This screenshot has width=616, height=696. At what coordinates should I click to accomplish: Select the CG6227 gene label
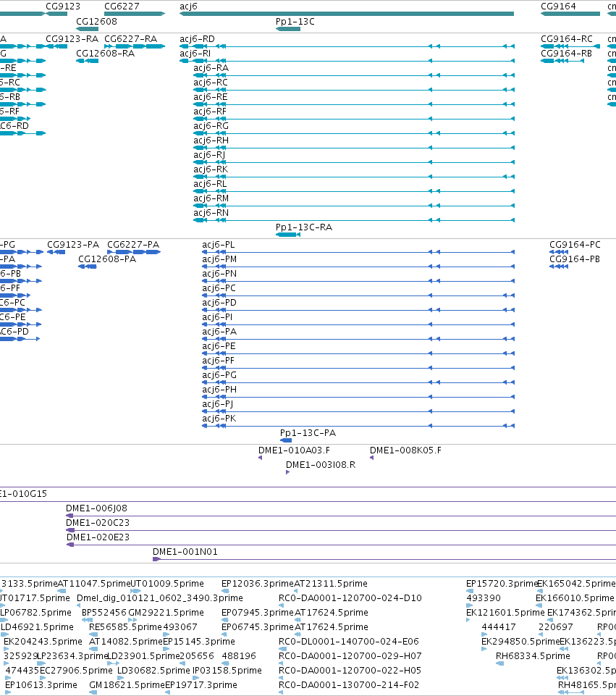coord(122,7)
